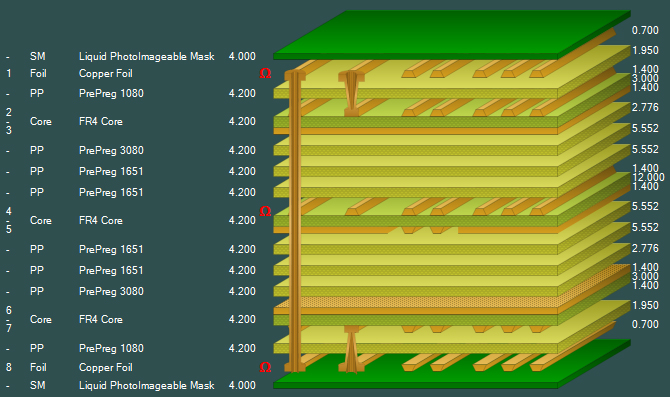The image size is (670, 397).
Task: Select PrePreg 3080 just above the layer 6-7 core
Action: pyautogui.click(x=111, y=291)
